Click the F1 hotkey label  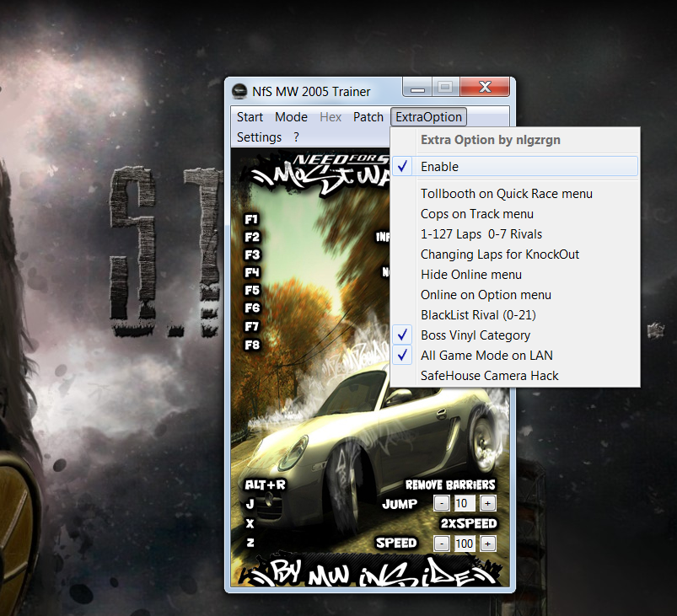[251, 220]
